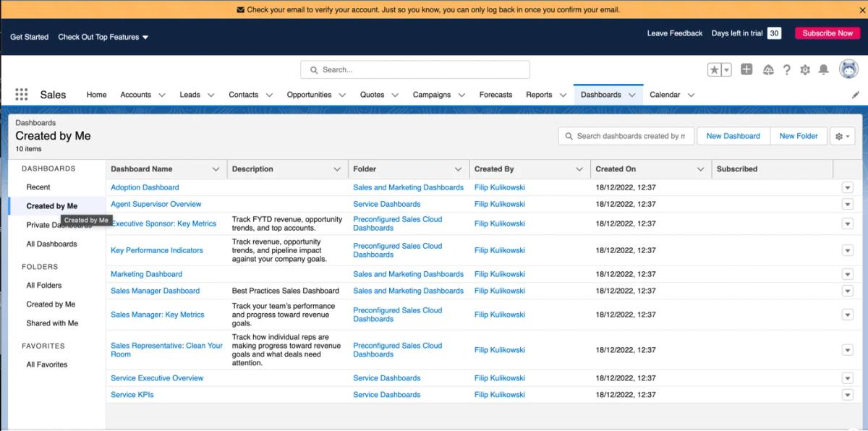Expand the Quotes tab chevron
Viewport: 868px width, 431px height.
pos(395,95)
